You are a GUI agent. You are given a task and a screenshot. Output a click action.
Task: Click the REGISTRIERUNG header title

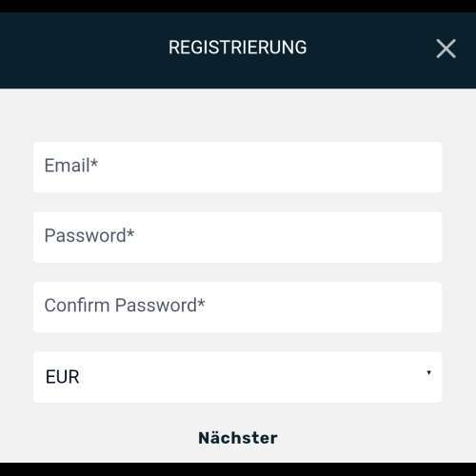237,48
